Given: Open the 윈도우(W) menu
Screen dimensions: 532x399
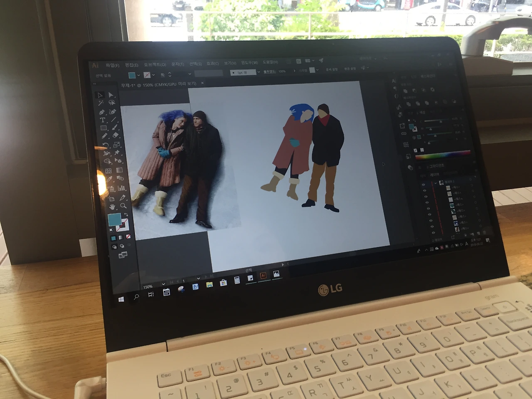Looking at the screenshot, I should click(x=249, y=62).
